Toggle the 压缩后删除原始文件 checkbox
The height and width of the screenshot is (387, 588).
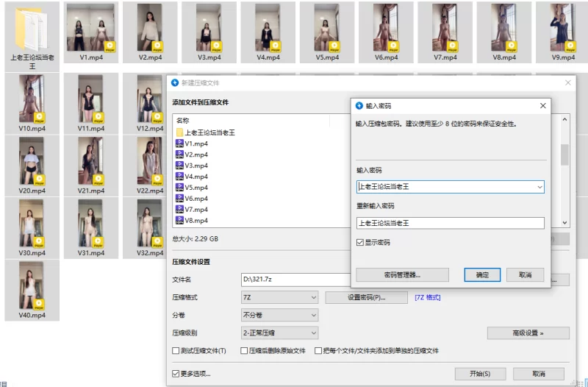click(245, 351)
